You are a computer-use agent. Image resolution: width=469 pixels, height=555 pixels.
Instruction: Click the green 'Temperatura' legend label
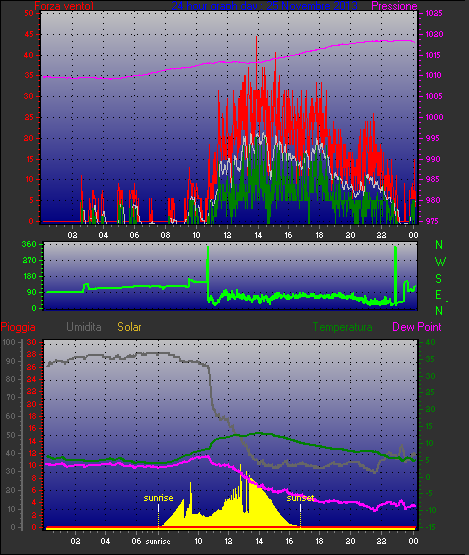342,327
